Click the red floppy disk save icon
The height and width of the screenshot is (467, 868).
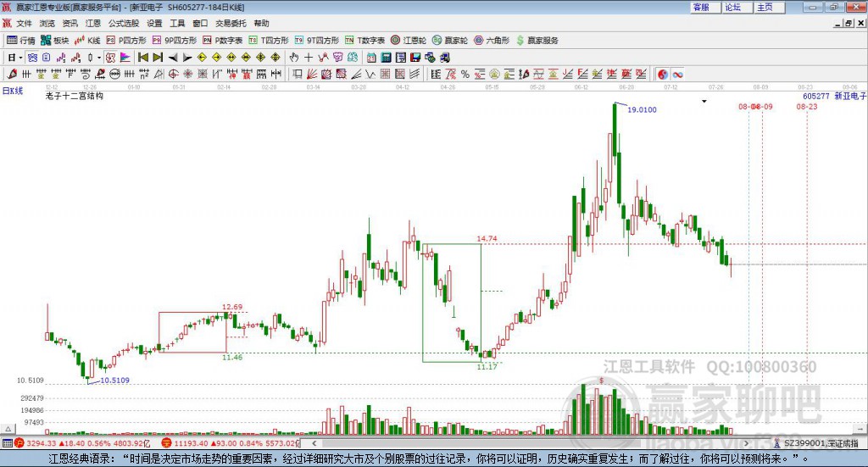pos(415,58)
